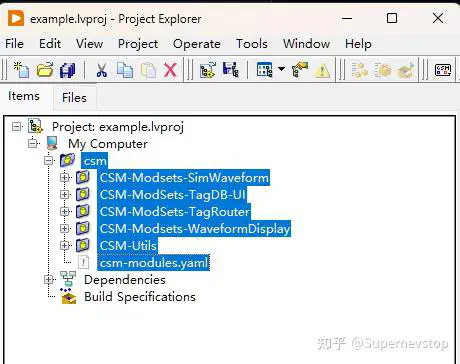Screen dimensions: 460x364
Task: Open the Edit menu
Action: point(50,44)
